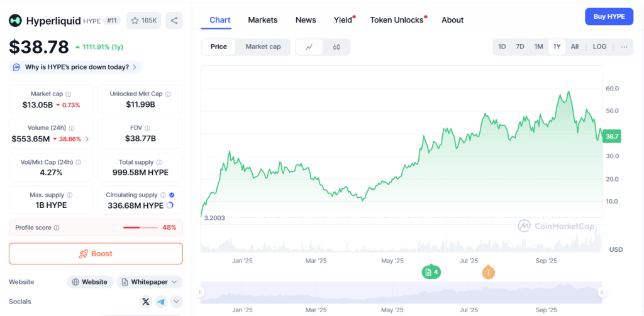Open the Website link button
Image resolution: width=644 pixels, height=316 pixels.
[x=90, y=282]
